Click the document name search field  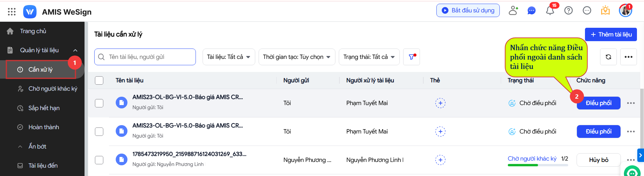coord(145,57)
